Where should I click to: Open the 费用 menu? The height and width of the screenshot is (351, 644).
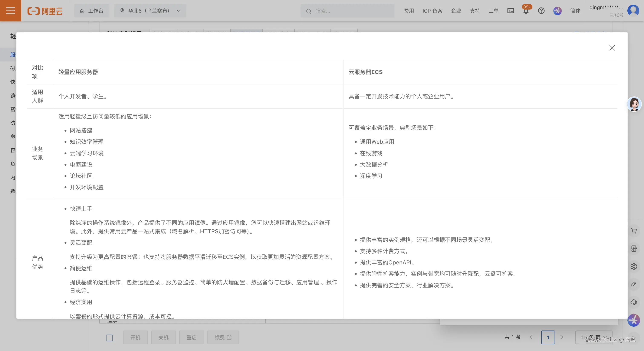[x=409, y=11]
